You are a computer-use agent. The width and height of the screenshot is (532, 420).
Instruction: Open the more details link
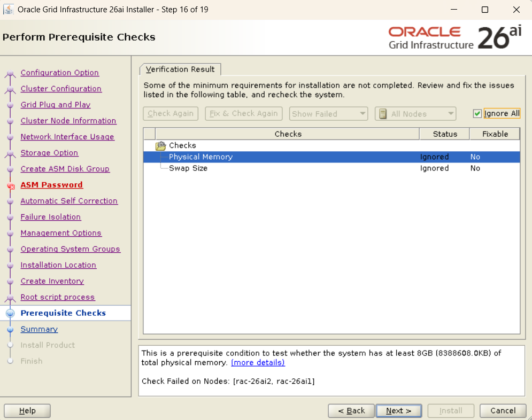258,363
